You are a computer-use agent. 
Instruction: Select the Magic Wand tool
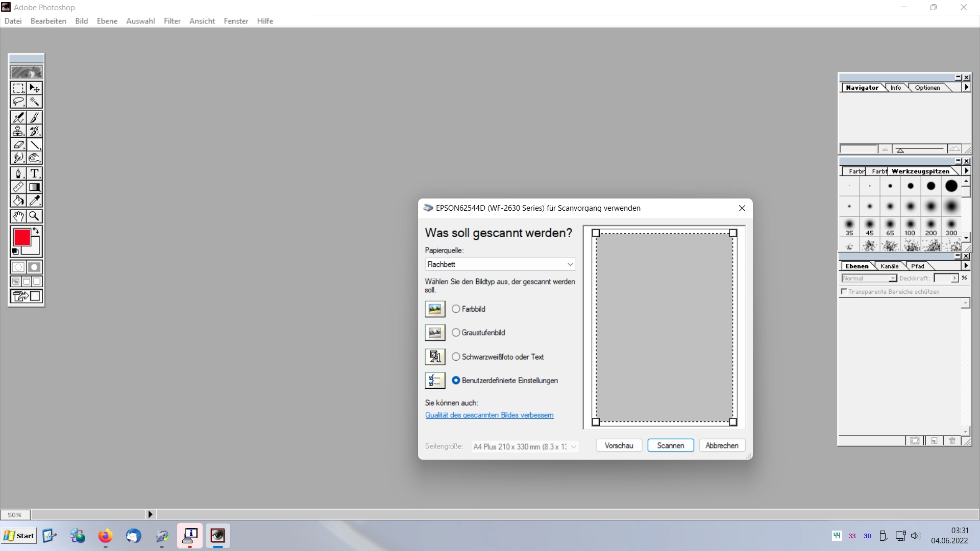[35, 102]
